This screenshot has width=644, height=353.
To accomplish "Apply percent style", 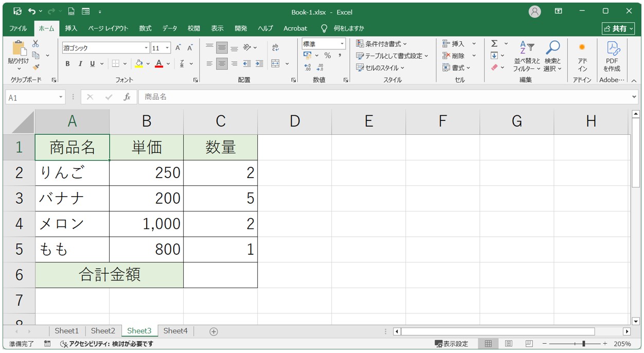I will (328, 56).
